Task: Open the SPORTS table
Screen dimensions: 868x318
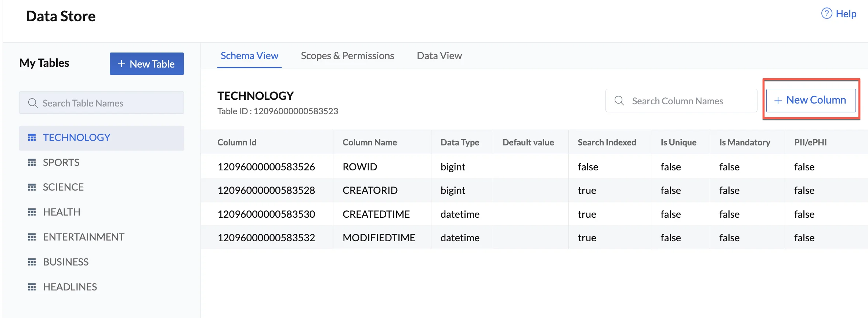Action: click(61, 163)
